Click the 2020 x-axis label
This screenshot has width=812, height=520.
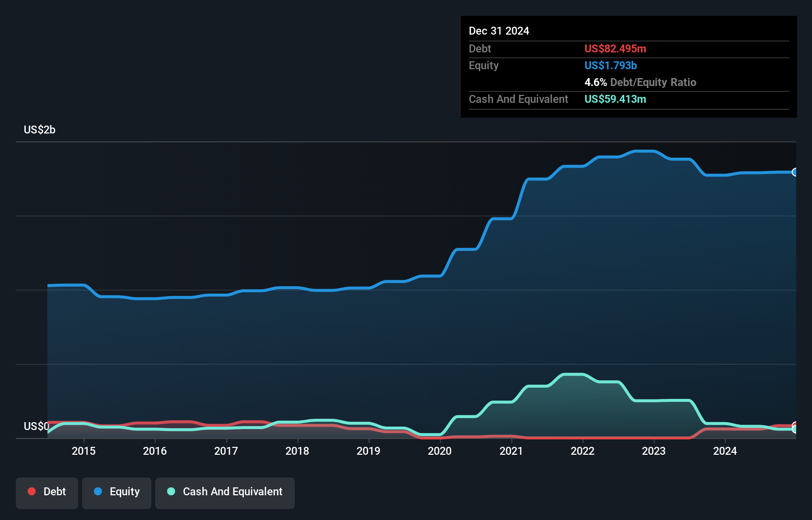point(440,451)
